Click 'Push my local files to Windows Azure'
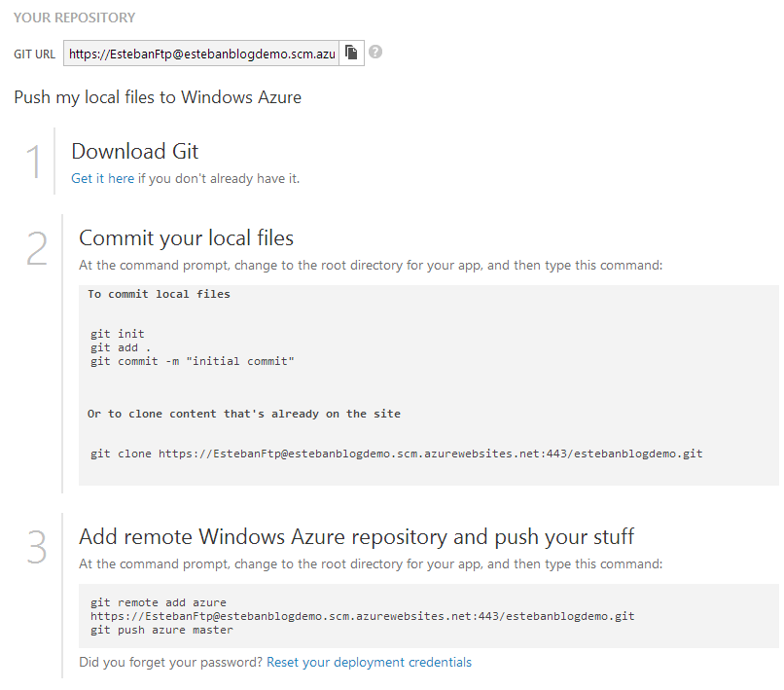Viewport: 784px width, 690px height. coord(158,97)
